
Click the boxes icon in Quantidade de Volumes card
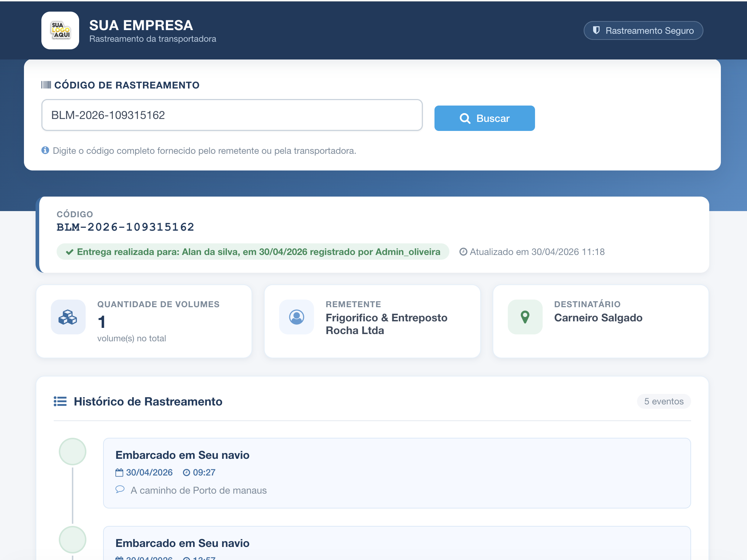pos(68,317)
